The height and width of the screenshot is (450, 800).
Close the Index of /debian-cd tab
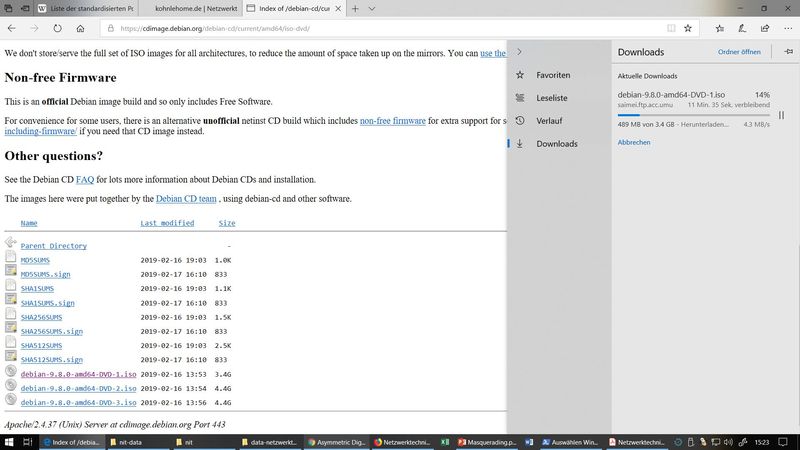coord(338,9)
